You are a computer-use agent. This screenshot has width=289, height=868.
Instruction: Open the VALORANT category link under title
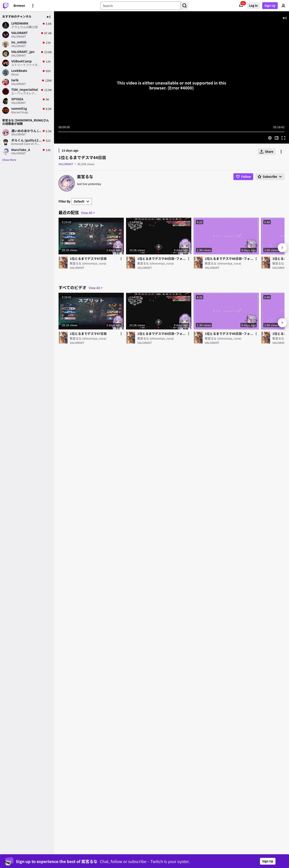tap(65, 164)
